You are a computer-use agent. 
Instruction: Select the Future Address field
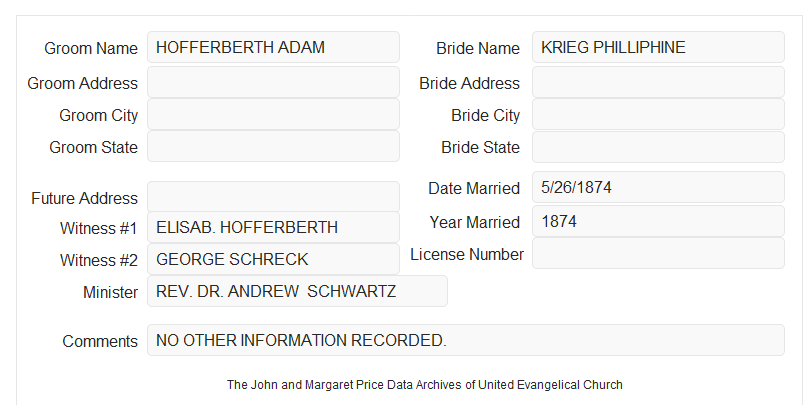pos(273,197)
